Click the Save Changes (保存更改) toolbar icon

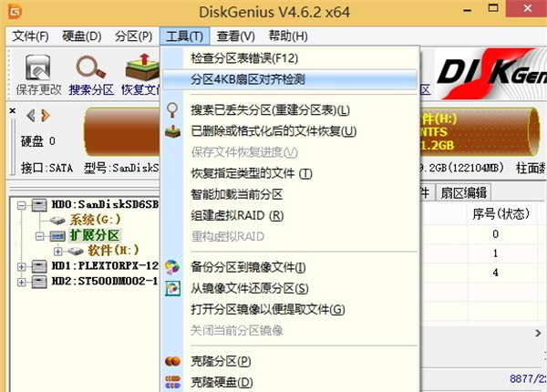(x=37, y=67)
